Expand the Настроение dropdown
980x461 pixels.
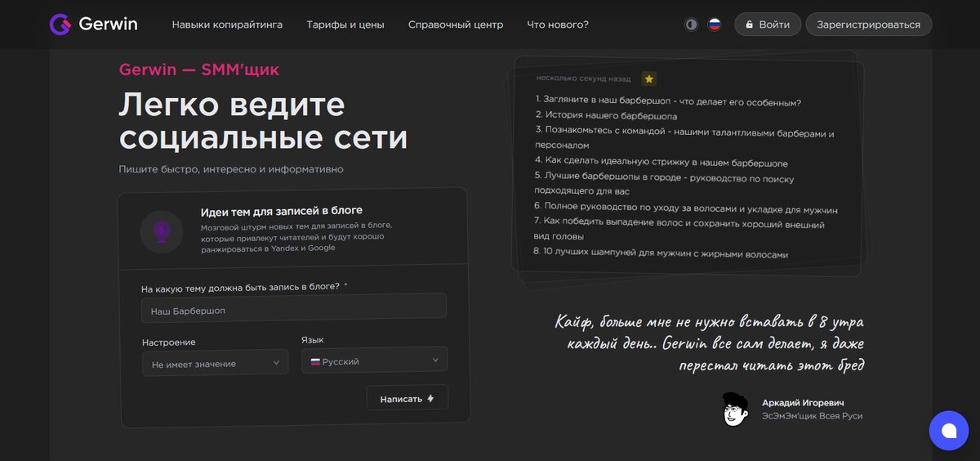point(215,363)
